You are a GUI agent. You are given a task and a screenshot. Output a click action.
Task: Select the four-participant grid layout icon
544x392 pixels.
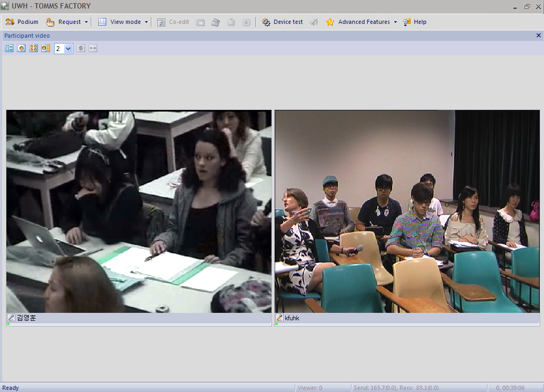pyautogui.click(x=33, y=48)
